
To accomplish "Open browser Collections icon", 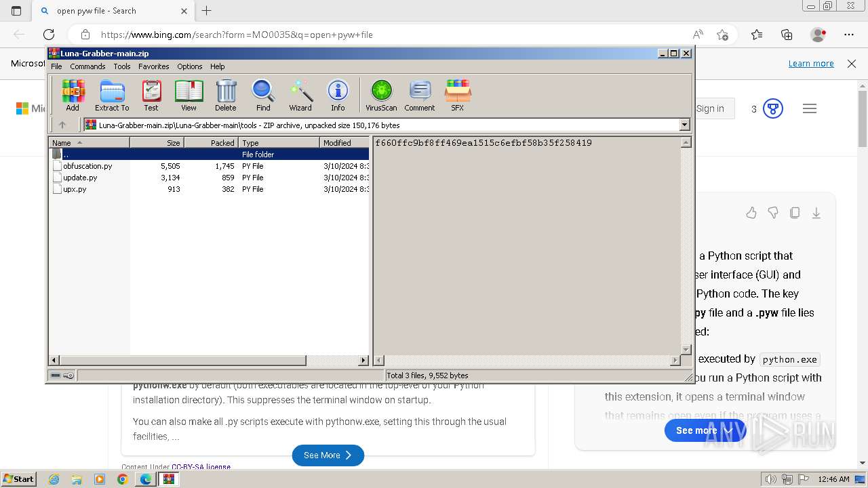I will click(787, 35).
